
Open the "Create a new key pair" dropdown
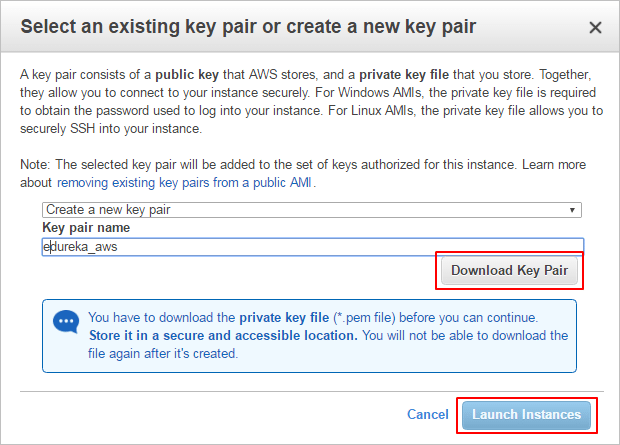311,210
